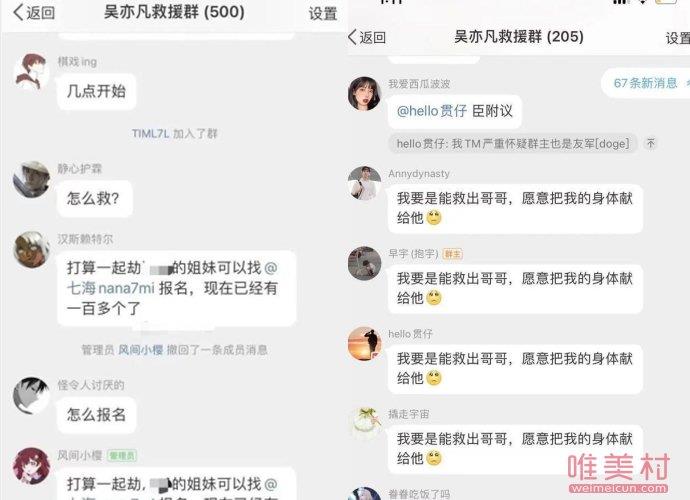Viewport: 690px width, 500px height.
Task: Tap the 管理员 badge beside 风间小樱
Action: (x=122, y=456)
